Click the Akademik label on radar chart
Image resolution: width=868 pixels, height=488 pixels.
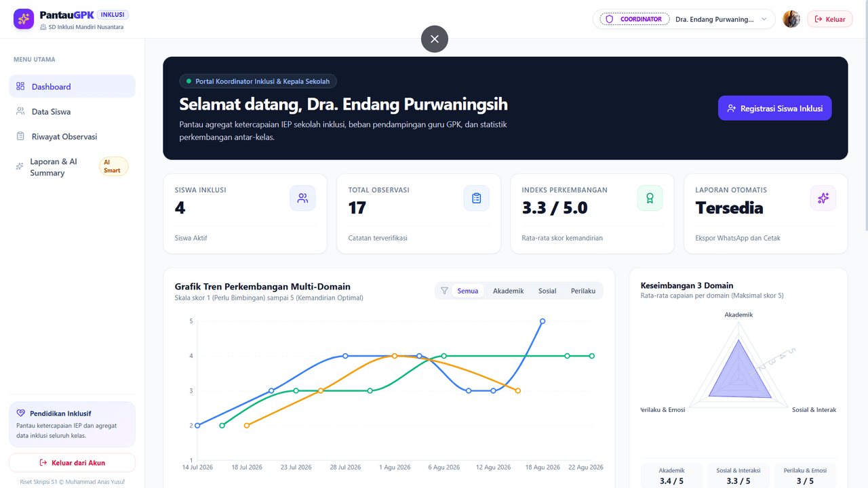pos(738,314)
